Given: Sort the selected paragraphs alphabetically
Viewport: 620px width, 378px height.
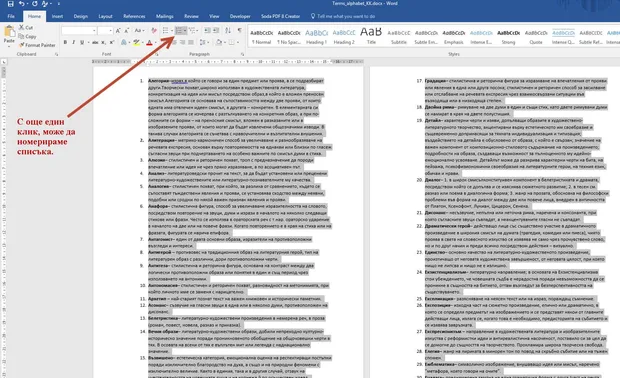Looking at the screenshot, I should point(228,30).
